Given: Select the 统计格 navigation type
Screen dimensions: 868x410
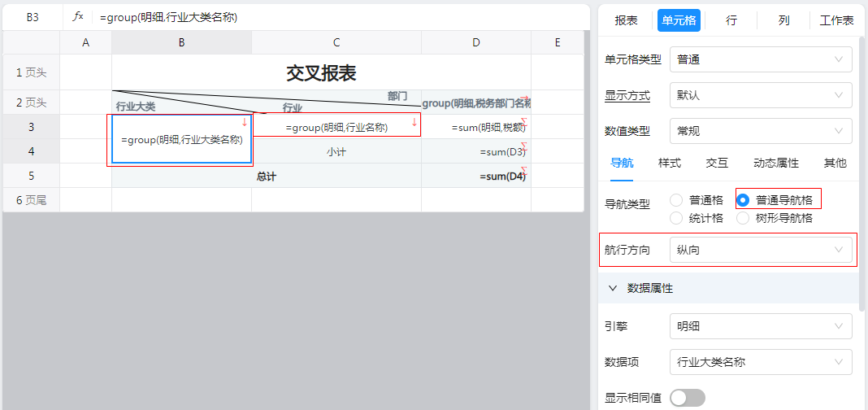Looking at the screenshot, I should coord(676,218).
